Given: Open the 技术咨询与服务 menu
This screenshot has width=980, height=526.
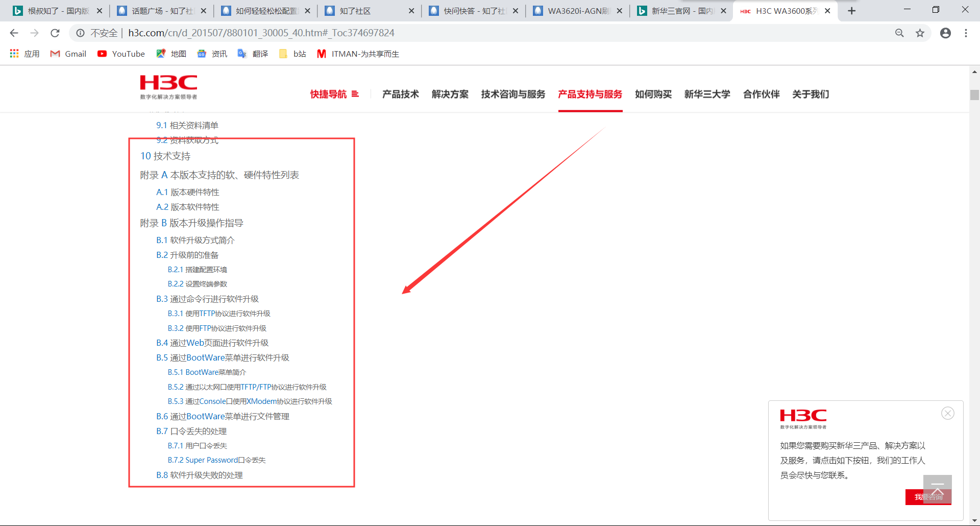Looking at the screenshot, I should 513,94.
